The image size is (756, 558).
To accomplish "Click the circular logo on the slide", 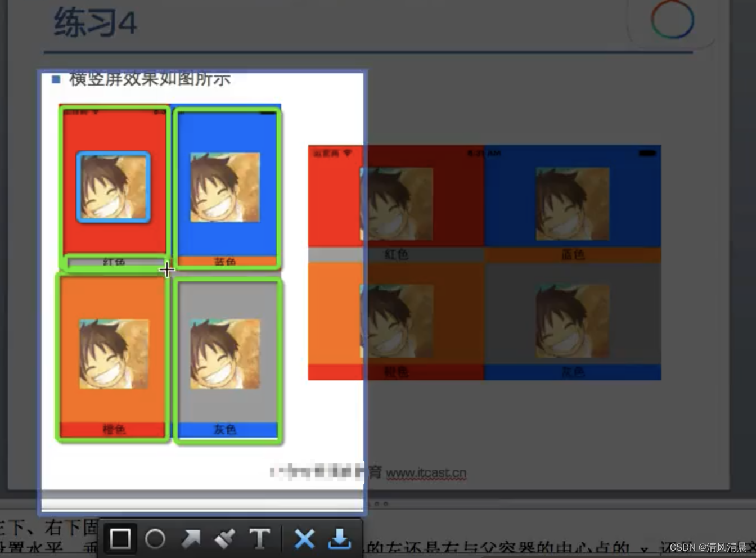I will coord(672,20).
